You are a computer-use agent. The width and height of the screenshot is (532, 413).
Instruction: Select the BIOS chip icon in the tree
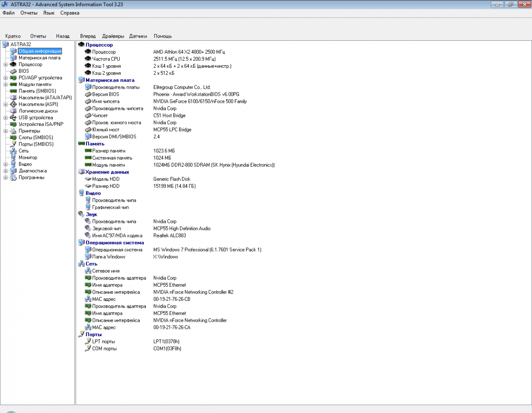pos(13,71)
